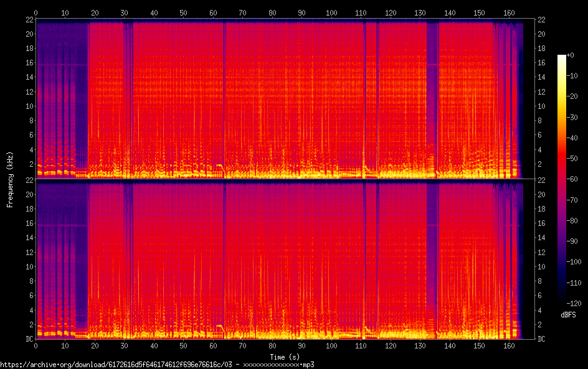Image resolution: width=588 pixels, height=369 pixels.
Task: Select the +0 label atop the color scale
Action: pos(571,55)
